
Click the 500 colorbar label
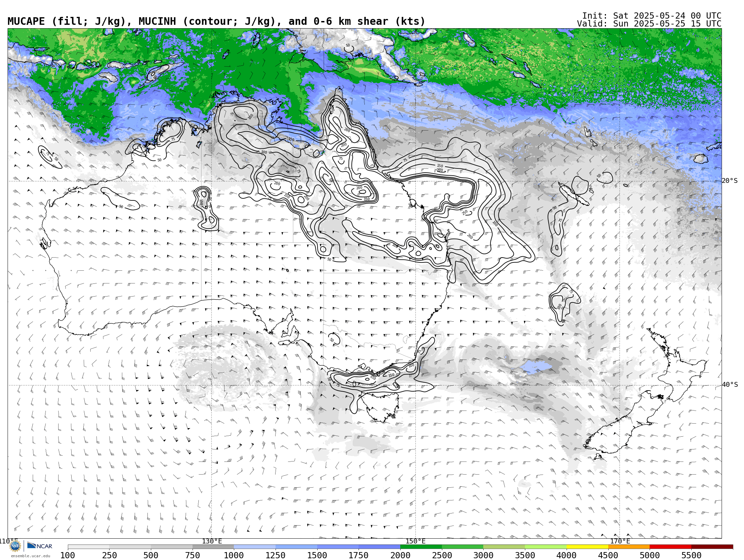151,556
